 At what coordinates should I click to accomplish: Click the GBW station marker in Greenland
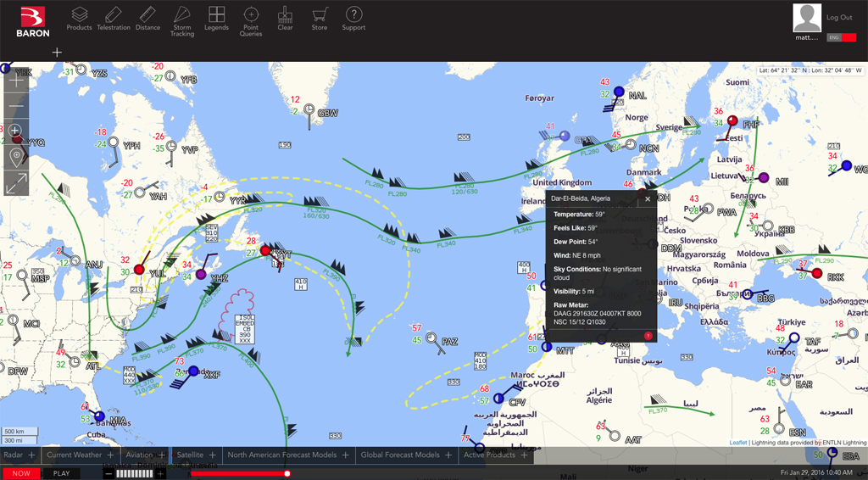[x=309, y=109]
